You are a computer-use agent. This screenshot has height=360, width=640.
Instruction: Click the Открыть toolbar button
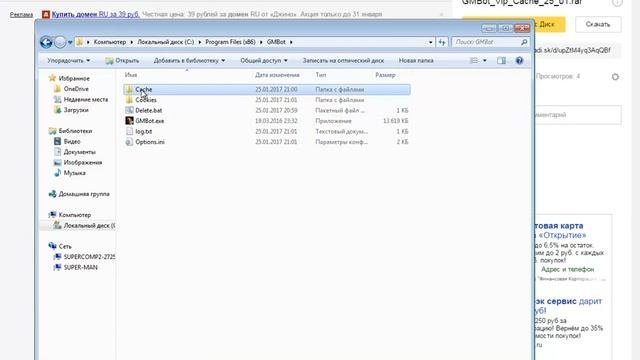pos(122,60)
